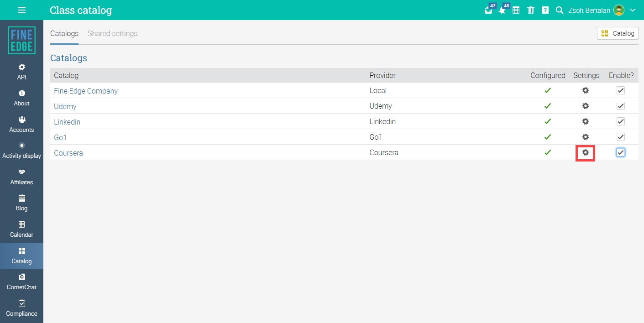Open settings gear for Udemy catalog
The height and width of the screenshot is (323, 644).
(586, 106)
